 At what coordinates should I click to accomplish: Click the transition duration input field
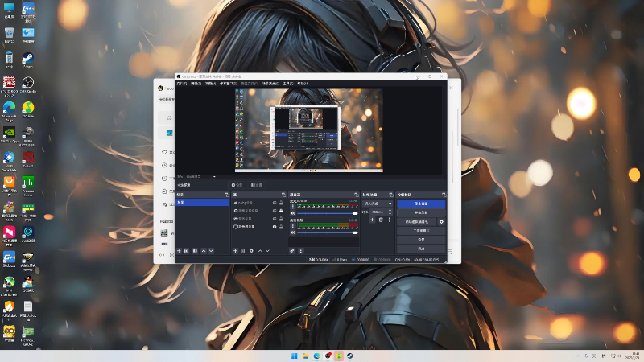pos(378,212)
